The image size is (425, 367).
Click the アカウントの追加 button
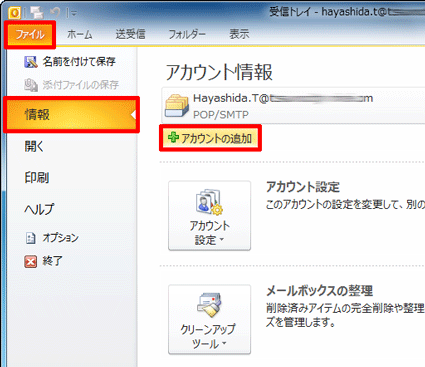(210, 138)
